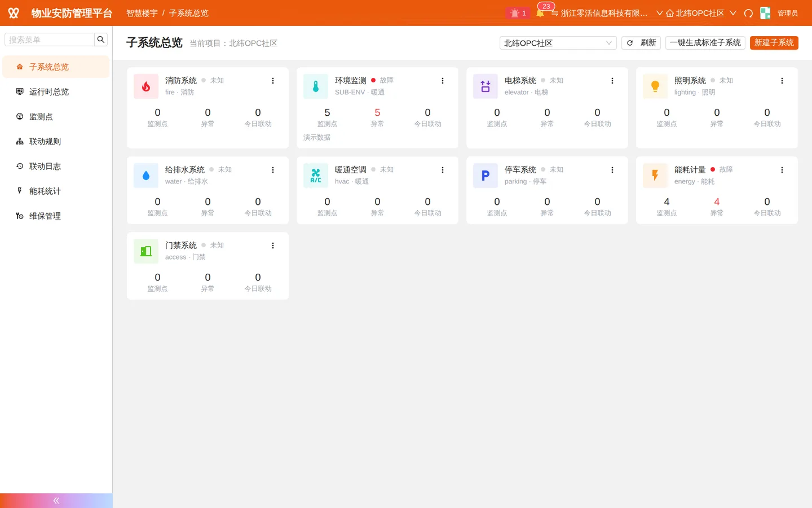Click the platform logo icon in the header
This screenshot has height=508, width=812.
pyautogui.click(x=14, y=13)
